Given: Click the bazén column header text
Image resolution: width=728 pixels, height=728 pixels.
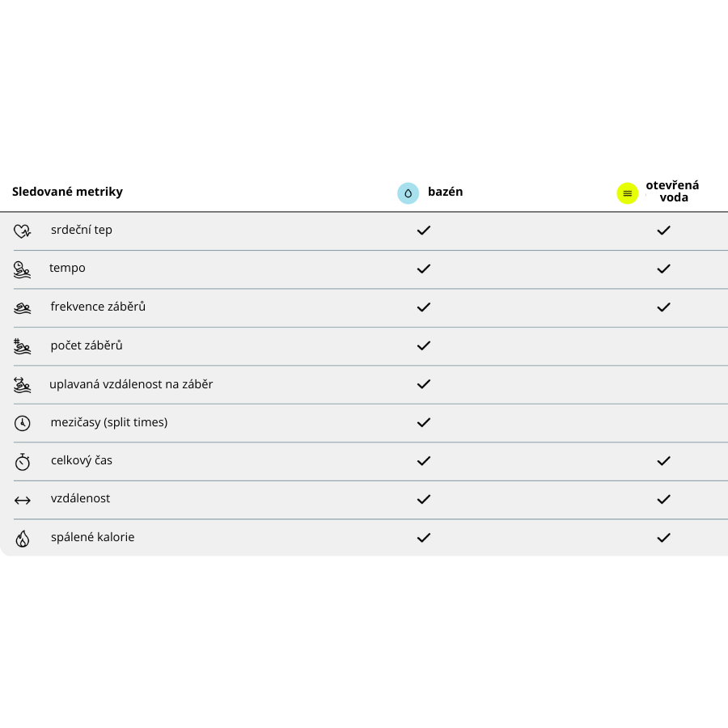Looking at the screenshot, I should pyautogui.click(x=445, y=192).
